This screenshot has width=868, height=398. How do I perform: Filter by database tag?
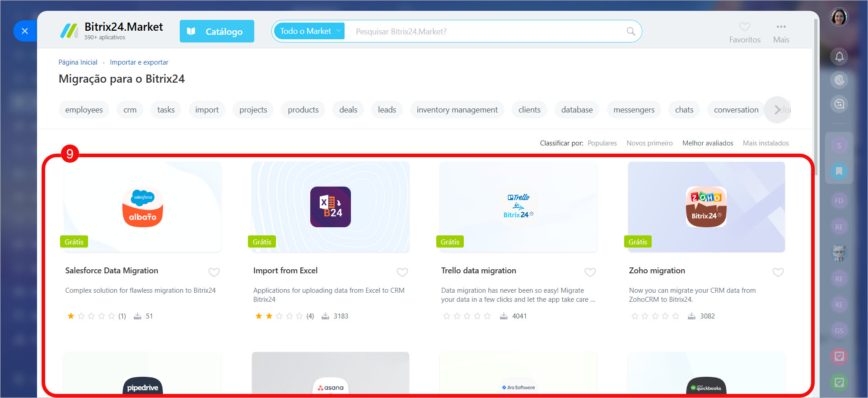pyautogui.click(x=577, y=110)
